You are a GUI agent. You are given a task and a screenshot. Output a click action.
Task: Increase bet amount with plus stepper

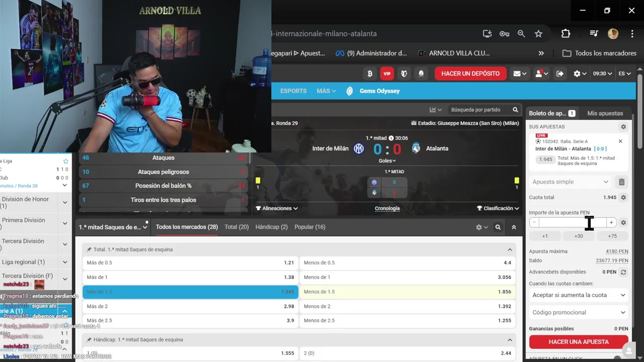pos(611,222)
